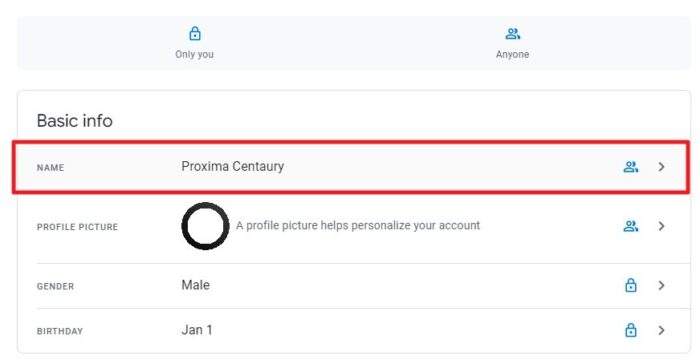Expand the Profile Picture row chevron
This screenshot has height=360, width=700.
[x=661, y=226]
